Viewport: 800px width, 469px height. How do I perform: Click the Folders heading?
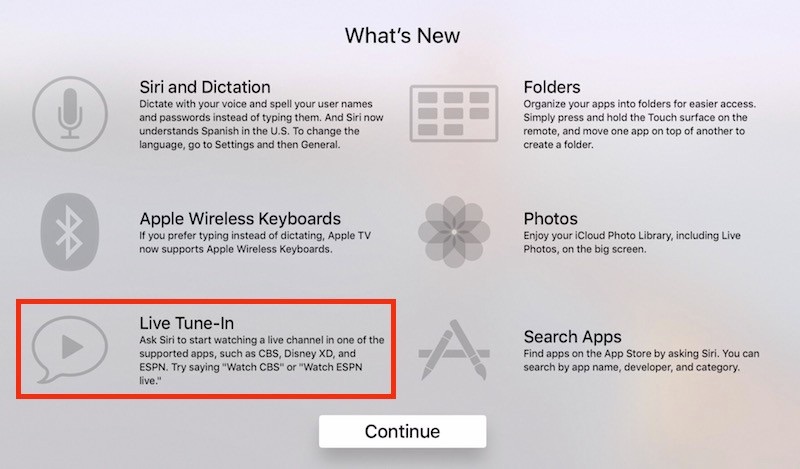(552, 87)
